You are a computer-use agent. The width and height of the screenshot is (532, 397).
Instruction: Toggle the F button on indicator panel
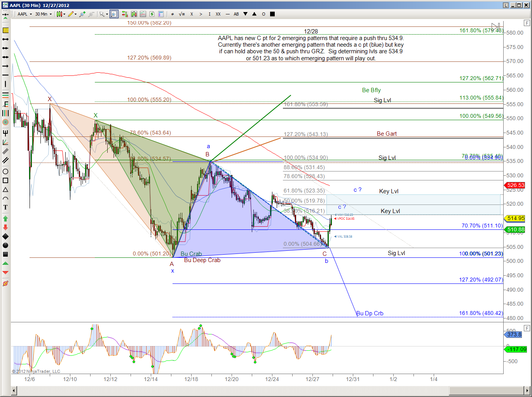tap(527, 328)
